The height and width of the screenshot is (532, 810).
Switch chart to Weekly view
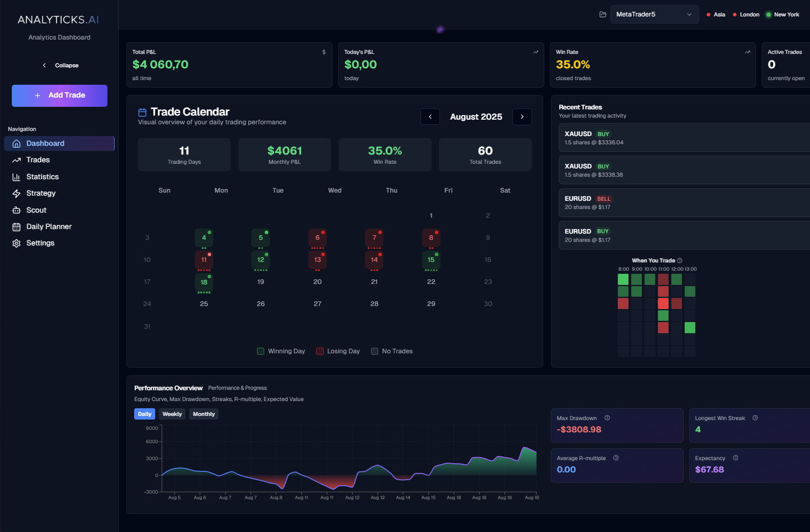pyautogui.click(x=172, y=414)
